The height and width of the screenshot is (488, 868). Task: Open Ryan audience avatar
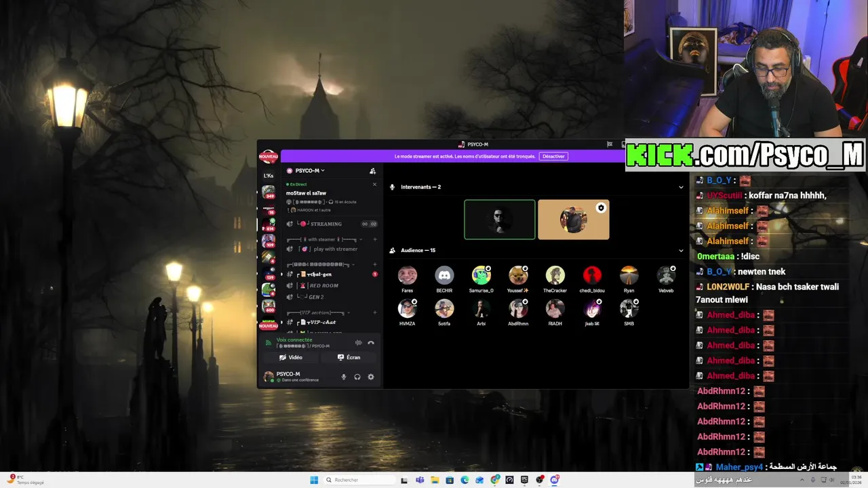tap(629, 275)
